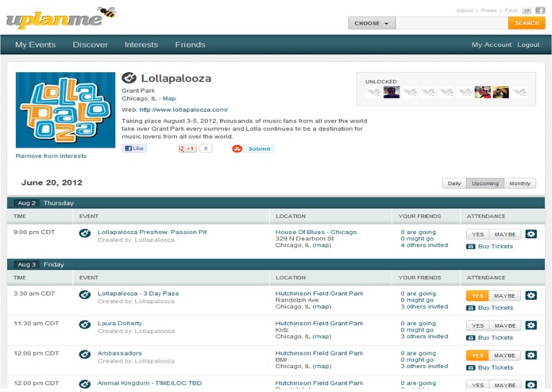The height and width of the screenshot is (392, 552).
Task: Click the Lollapalooza poster image
Action: pyautogui.click(x=65, y=110)
